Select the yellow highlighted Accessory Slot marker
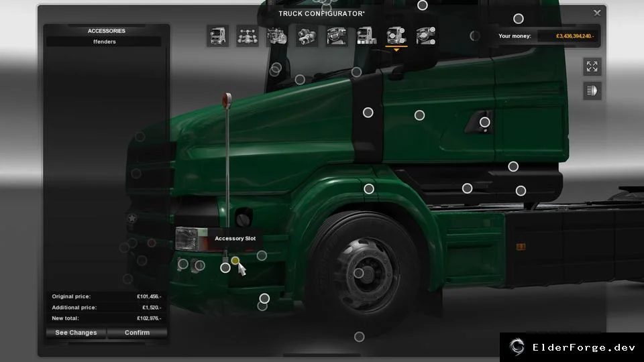The width and height of the screenshot is (644, 362). tap(235, 261)
